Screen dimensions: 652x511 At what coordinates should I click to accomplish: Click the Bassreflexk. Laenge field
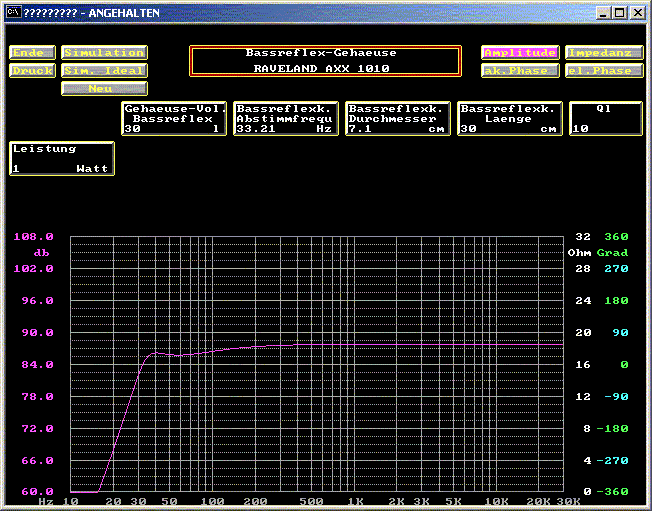click(509, 118)
